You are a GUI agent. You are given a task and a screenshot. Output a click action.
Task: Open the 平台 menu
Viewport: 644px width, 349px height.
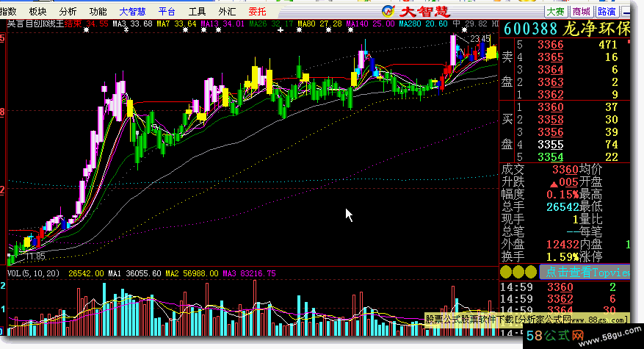coord(167,12)
